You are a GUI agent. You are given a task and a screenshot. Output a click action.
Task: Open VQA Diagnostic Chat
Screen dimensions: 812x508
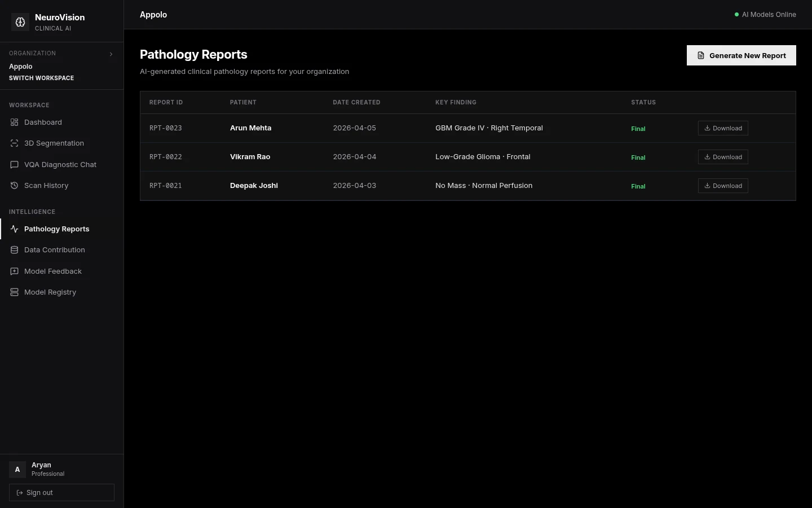point(62,165)
